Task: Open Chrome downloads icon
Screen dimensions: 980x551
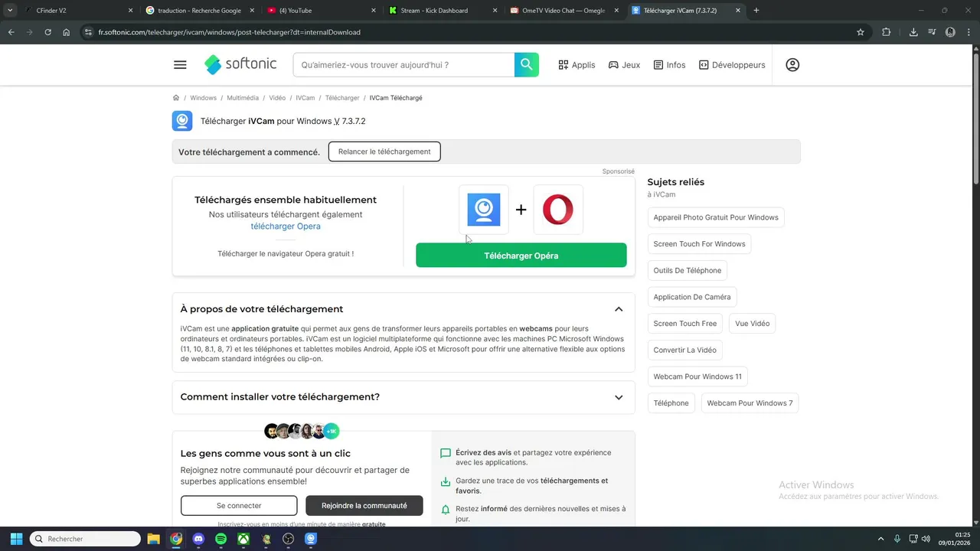Action: [x=913, y=32]
